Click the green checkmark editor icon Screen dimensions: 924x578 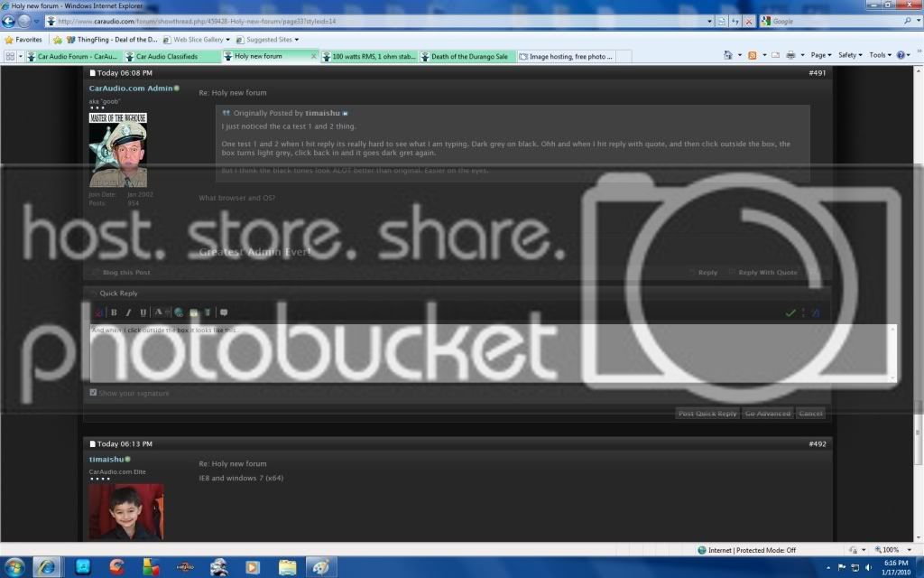coord(790,312)
